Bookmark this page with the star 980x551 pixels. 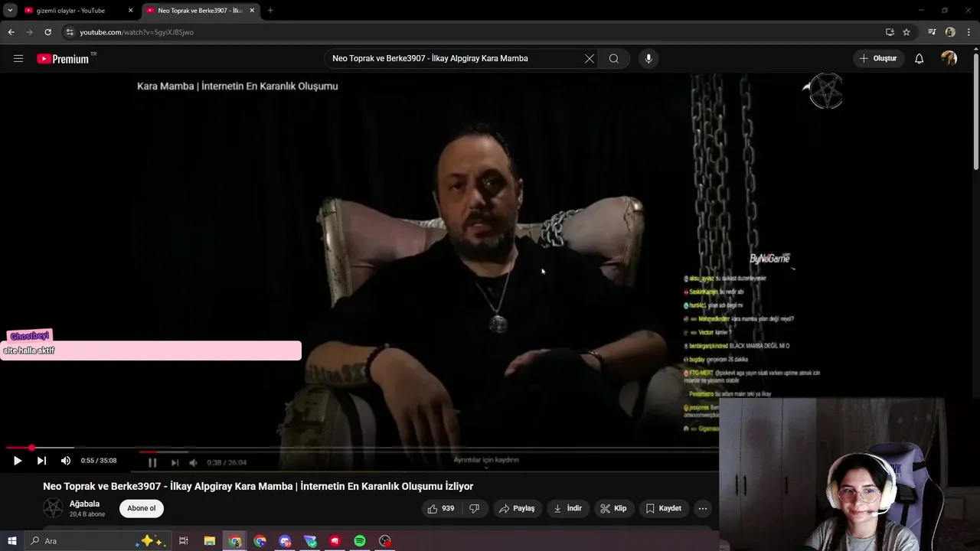906,32
